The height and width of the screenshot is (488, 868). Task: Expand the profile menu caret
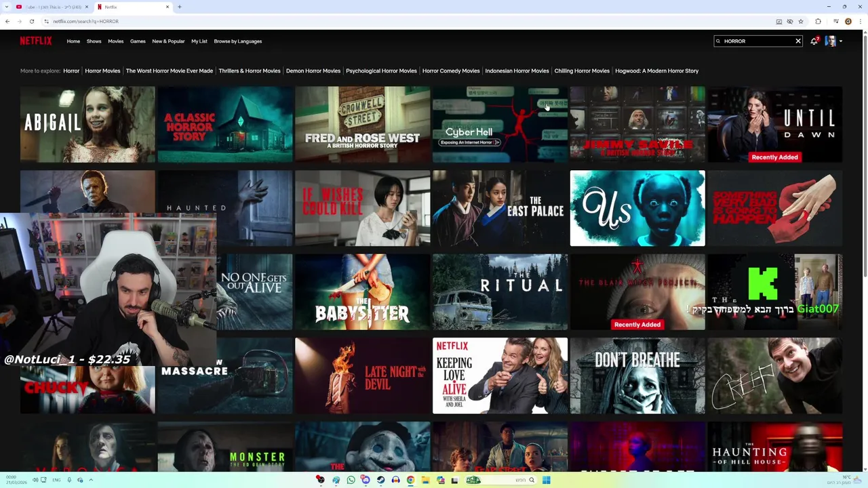[841, 41]
